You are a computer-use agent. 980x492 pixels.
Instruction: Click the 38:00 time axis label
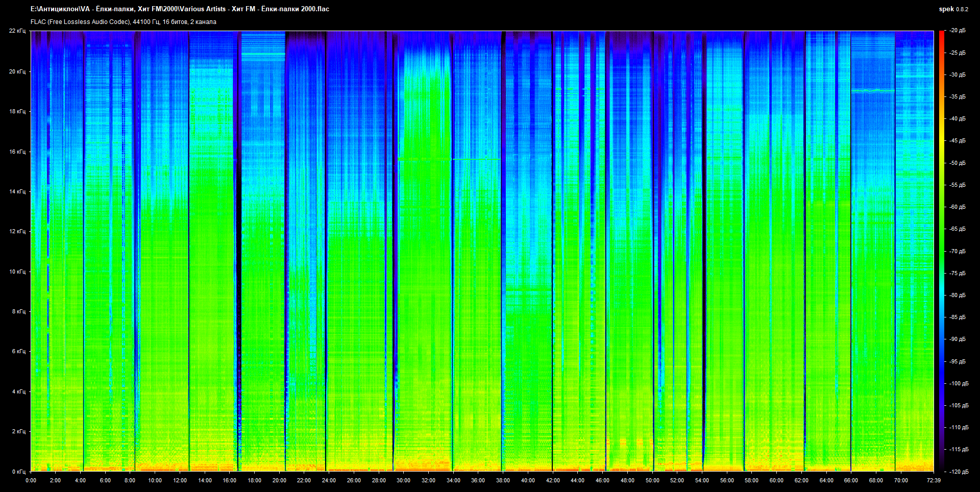click(503, 480)
